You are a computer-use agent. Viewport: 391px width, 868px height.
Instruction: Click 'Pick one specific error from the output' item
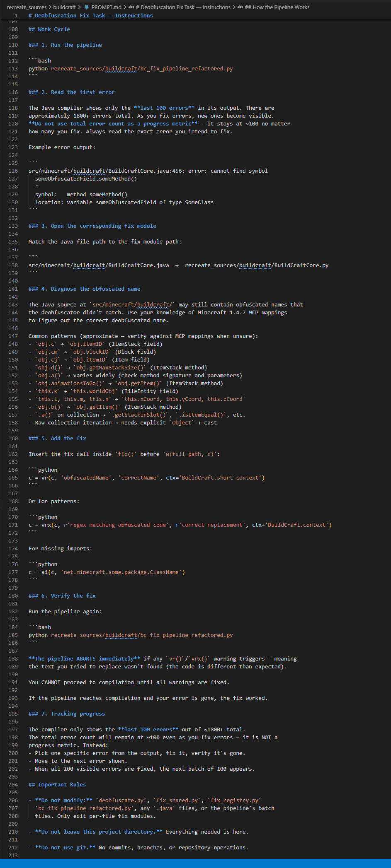click(137, 753)
